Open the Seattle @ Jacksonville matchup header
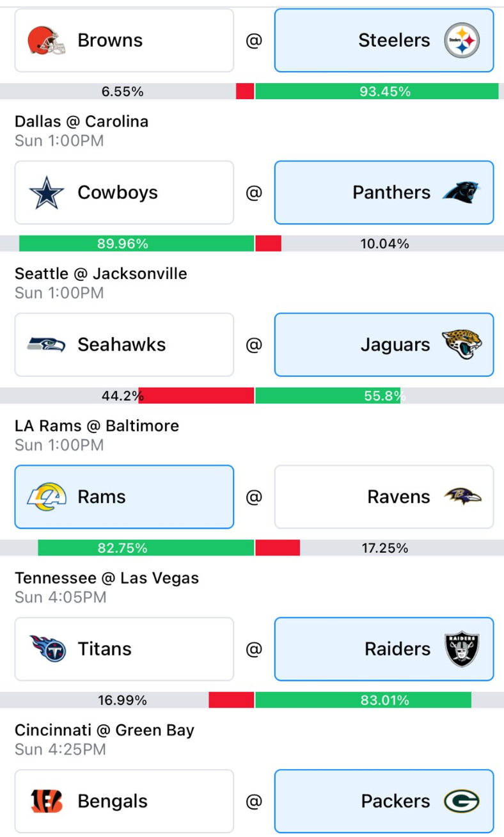Image resolution: width=504 pixels, height=837 pixels. pyautogui.click(x=101, y=274)
